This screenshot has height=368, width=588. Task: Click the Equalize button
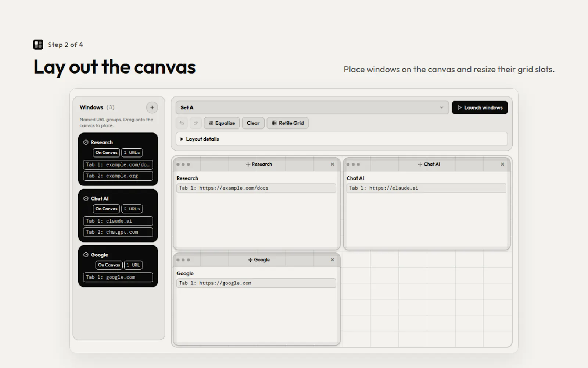click(x=222, y=123)
